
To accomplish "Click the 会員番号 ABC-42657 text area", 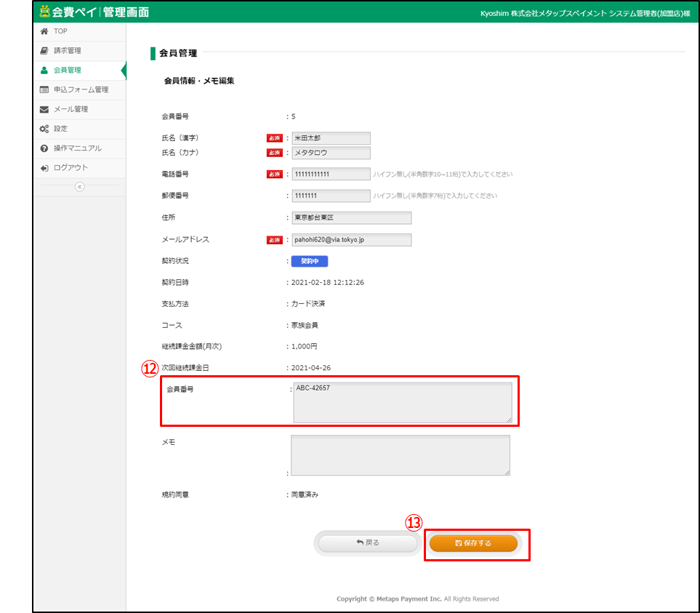I will pyautogui.click(x=402, y=402).
